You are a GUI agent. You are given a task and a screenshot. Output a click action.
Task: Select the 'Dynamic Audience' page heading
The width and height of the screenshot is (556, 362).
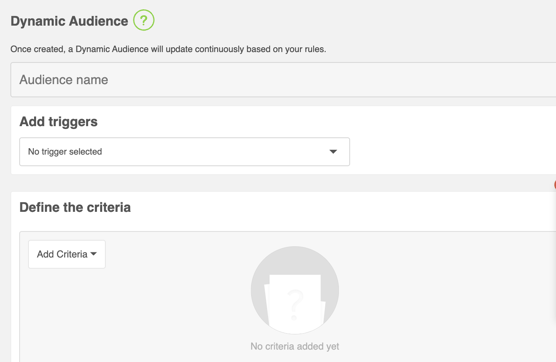[69, 21]
